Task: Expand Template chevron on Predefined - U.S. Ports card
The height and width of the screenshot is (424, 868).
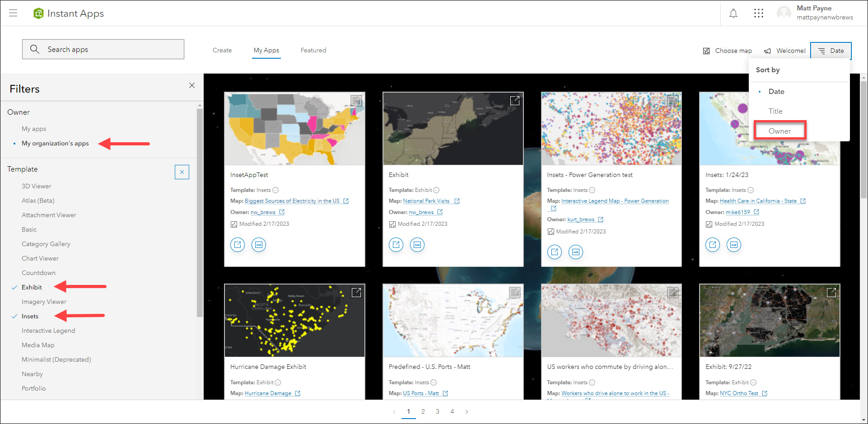Action: (434, 382)
